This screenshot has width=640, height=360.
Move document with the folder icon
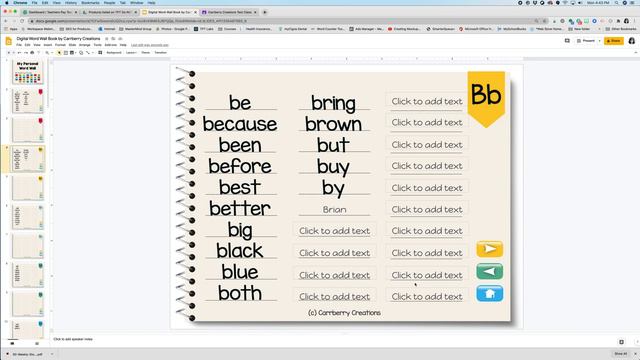pyautogui.click(x=113, y=39)
